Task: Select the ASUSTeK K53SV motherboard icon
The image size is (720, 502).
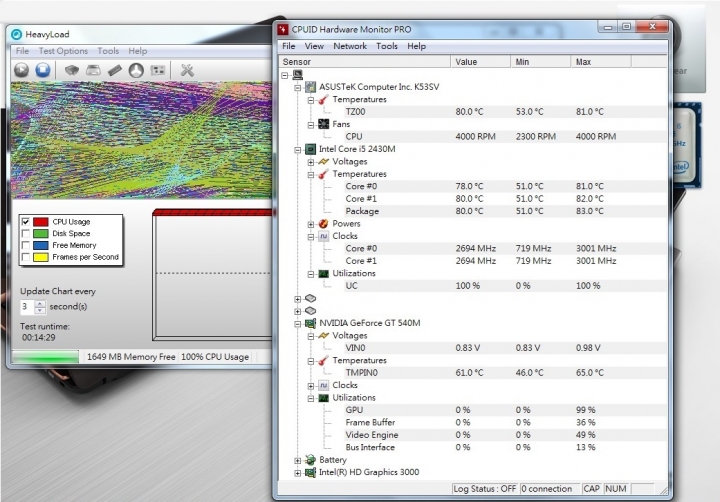Action: [310, 87]
